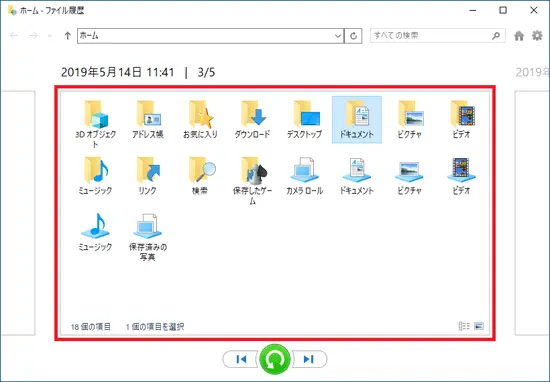Refresh the current location
The image size is (550, 382).
pyautogui.click(x=353, y=35)
